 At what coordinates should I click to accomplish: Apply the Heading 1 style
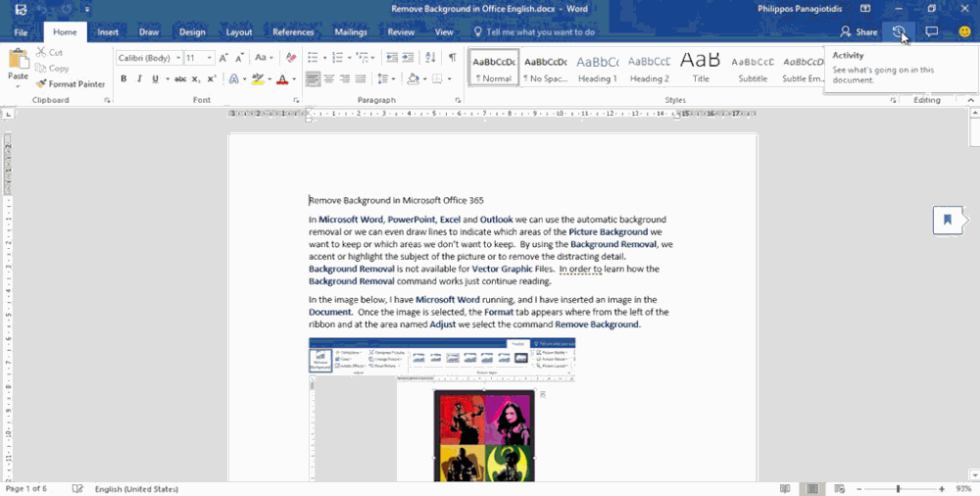coord(598,68)
